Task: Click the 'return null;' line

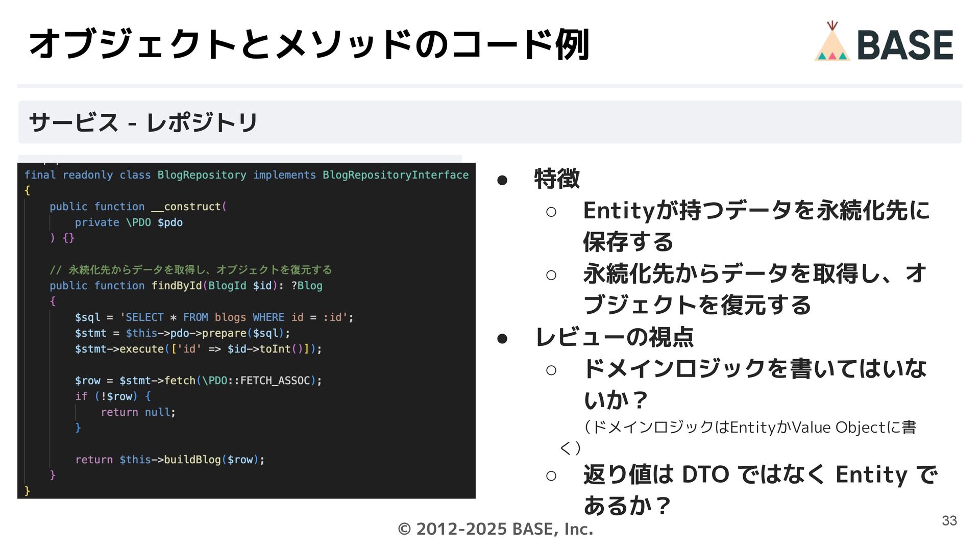Action: click(x=138, y=412)
